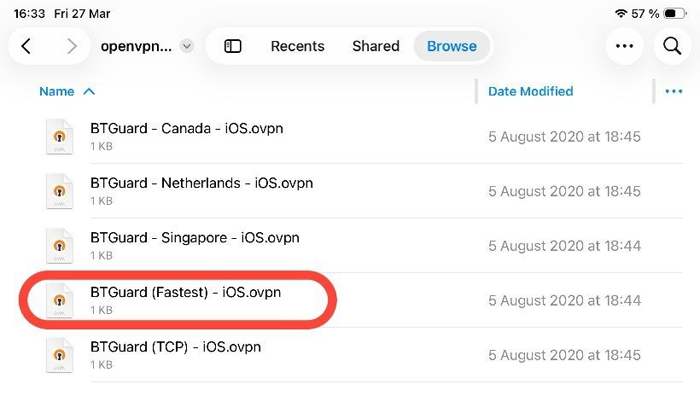
Task: Click the BTGuard Netherlands file icon
Action: 59,191
